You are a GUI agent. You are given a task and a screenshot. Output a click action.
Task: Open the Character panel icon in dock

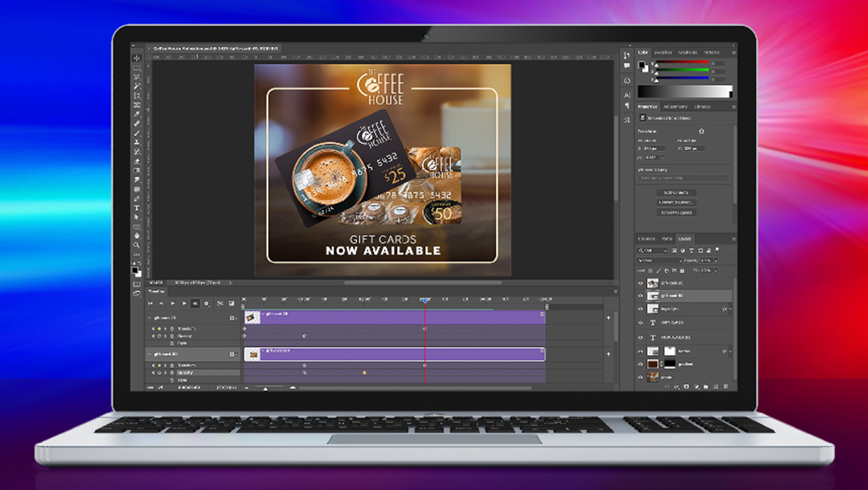pos(627,95)
